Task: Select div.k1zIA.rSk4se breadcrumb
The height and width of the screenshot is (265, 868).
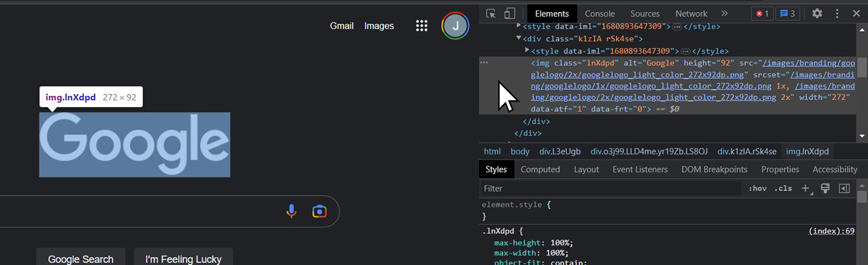Action: [x=747, y=151]
